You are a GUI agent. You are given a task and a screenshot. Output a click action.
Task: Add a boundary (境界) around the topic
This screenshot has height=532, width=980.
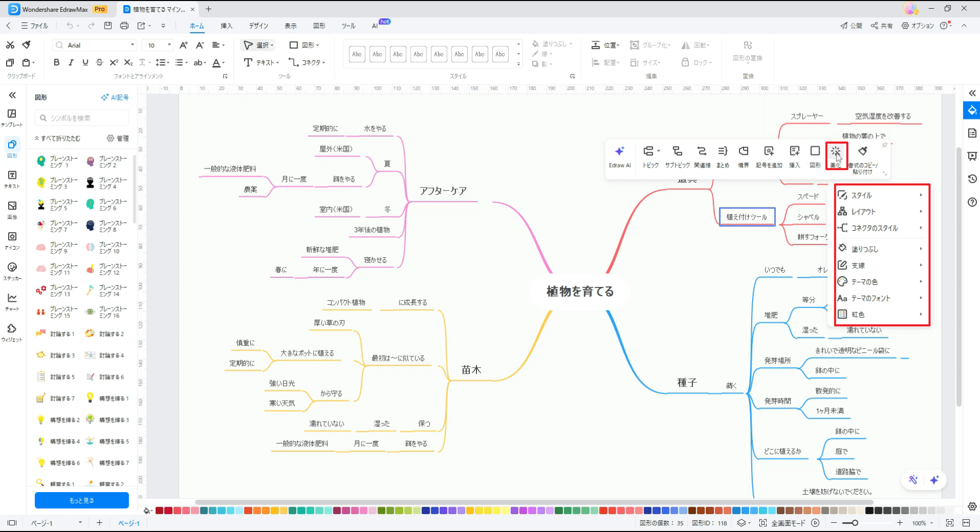point(744,157)
